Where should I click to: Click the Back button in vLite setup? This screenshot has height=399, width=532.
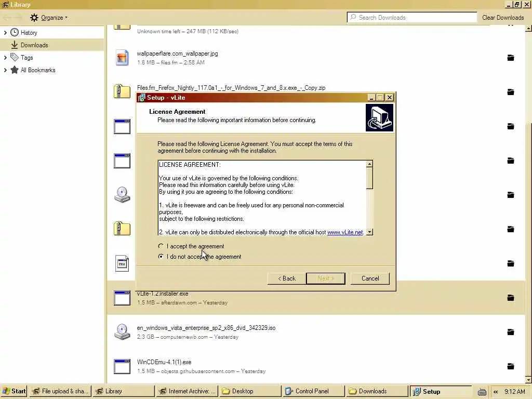[287, 278]
